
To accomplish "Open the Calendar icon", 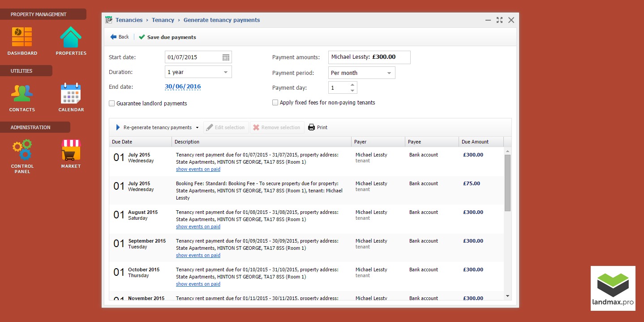I will (71, 94).
